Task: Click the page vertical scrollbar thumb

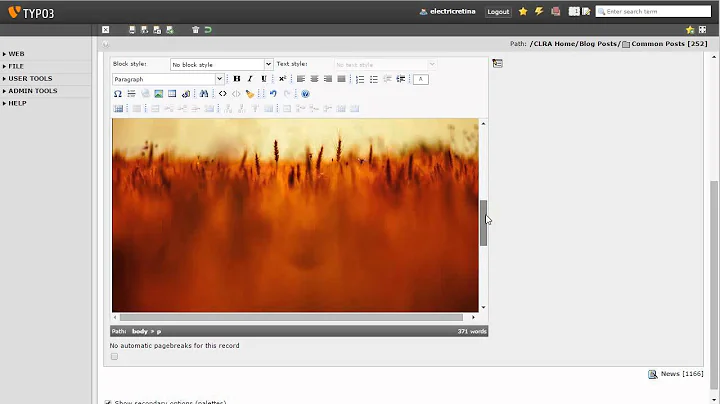Action: click(x=714, y=285)
